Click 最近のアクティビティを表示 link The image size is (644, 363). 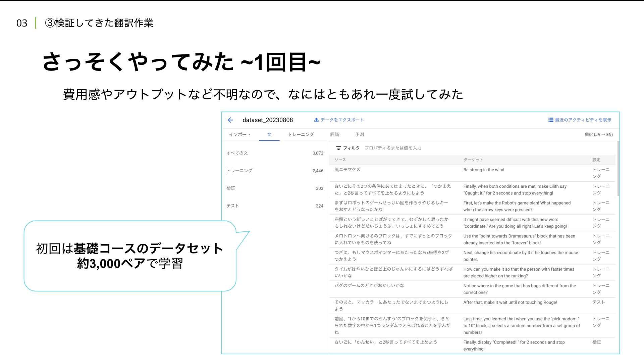[583, 120]
